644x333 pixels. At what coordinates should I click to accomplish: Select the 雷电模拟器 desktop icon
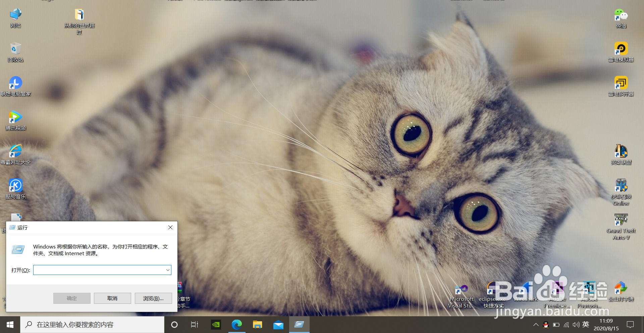tap(621, 52)
